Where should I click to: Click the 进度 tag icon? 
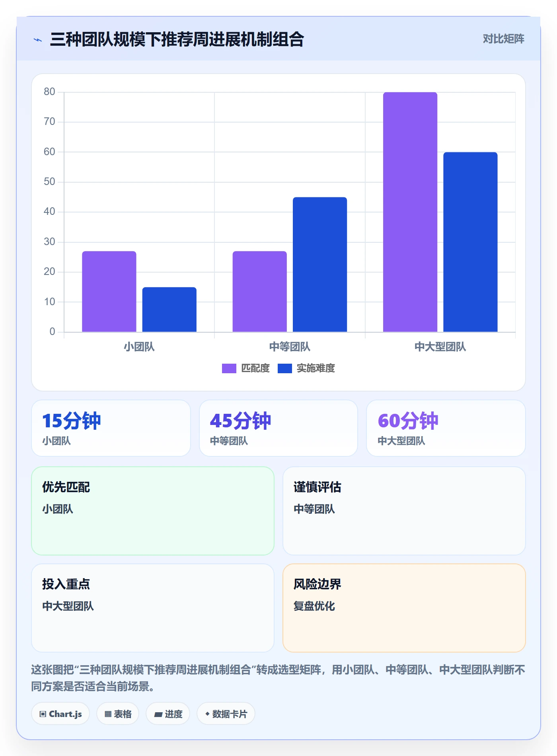[x=158, y=715]
